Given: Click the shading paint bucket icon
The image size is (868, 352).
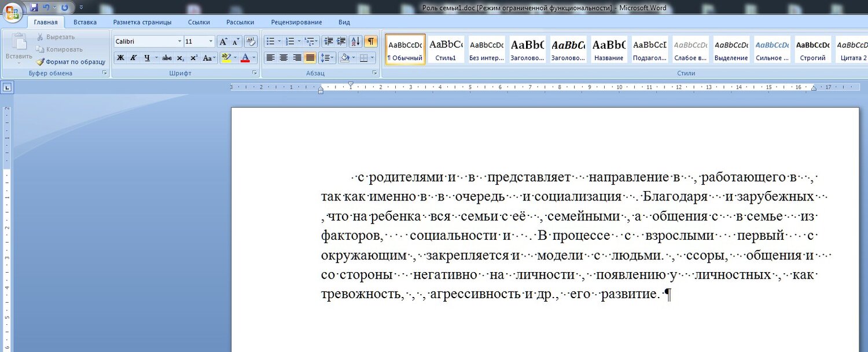Looking at the screenshot, I should [344, 58].
